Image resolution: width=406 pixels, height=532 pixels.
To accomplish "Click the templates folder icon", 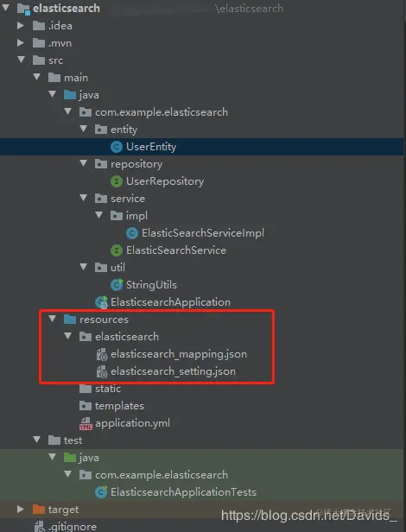I will [x=86, y=406].
